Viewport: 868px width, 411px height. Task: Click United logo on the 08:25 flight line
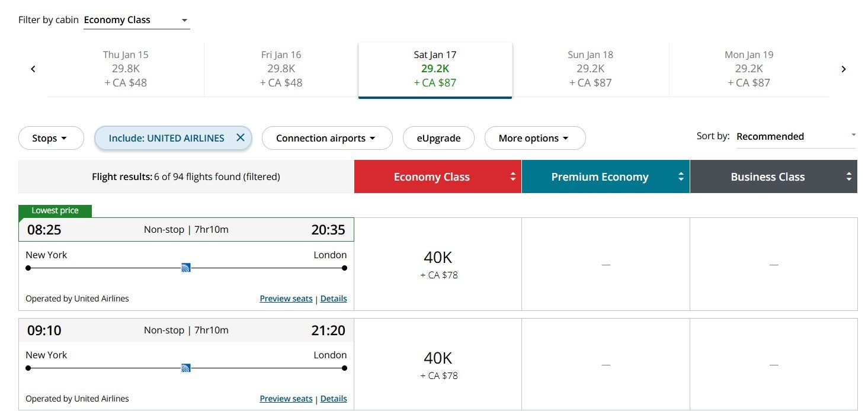186,268
